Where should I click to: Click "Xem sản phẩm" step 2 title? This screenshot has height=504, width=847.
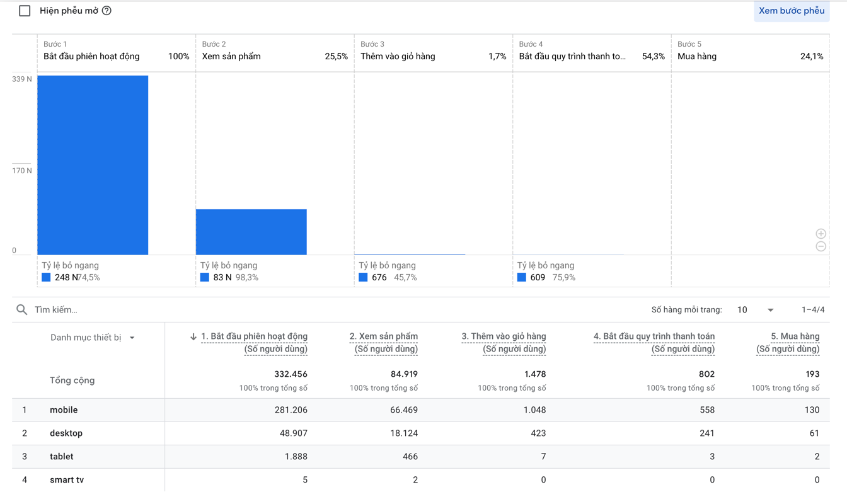231,56
